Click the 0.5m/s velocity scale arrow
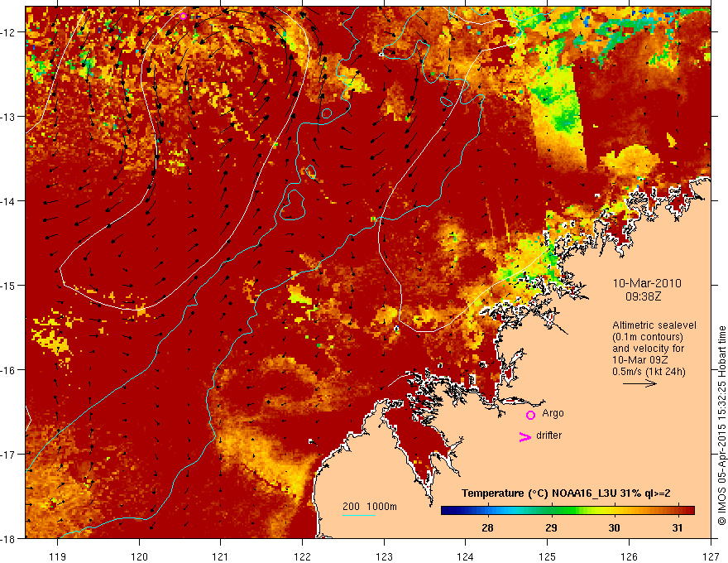728x563 pixels. 639,383
